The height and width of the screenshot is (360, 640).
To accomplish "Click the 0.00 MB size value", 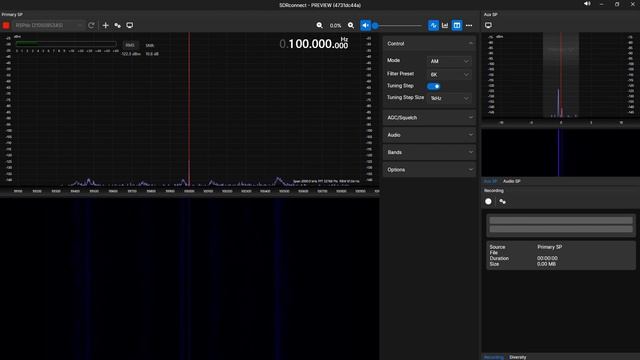I will (546, 264).
